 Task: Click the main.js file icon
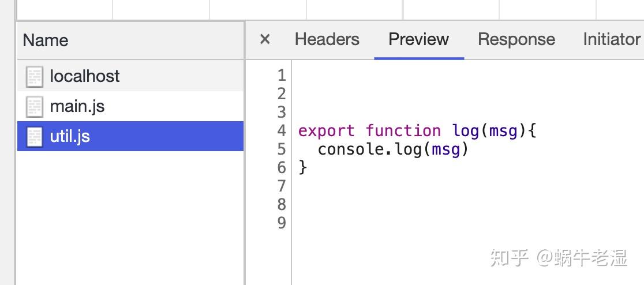tap(35, 107)
